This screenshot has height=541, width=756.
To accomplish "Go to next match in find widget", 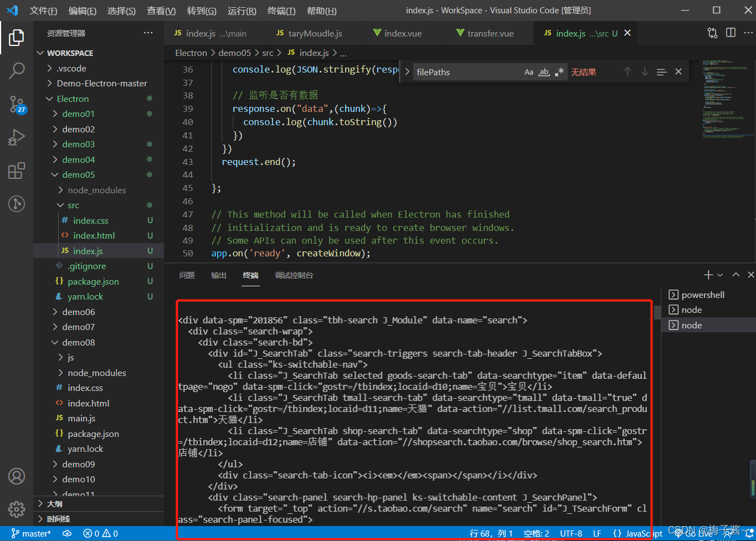I will (645, 72).
